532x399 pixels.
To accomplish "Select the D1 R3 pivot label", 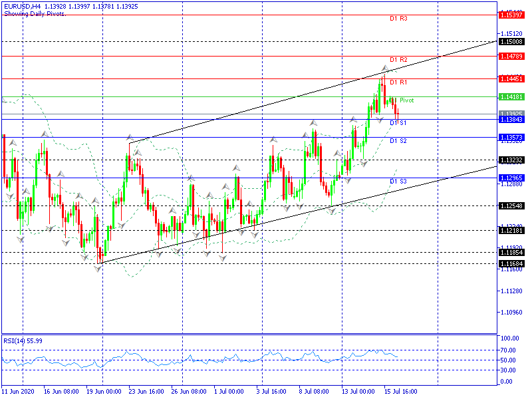I will pyautogui.click(x=398, y=19).
